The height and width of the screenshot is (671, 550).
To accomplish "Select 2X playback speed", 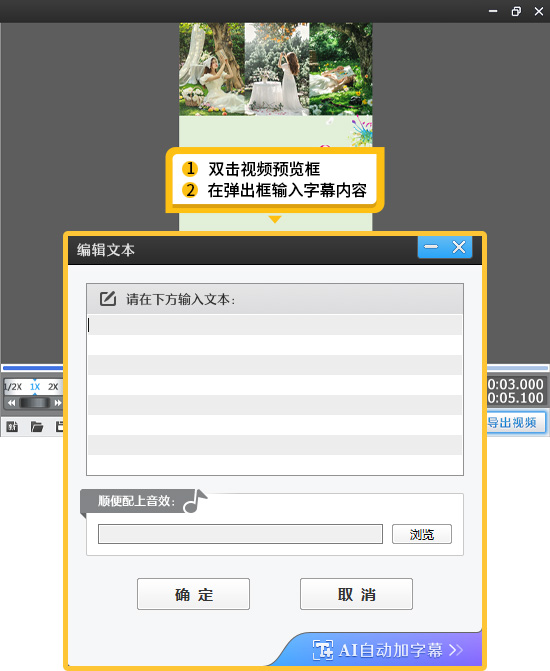I will click(x=53, y=387).
